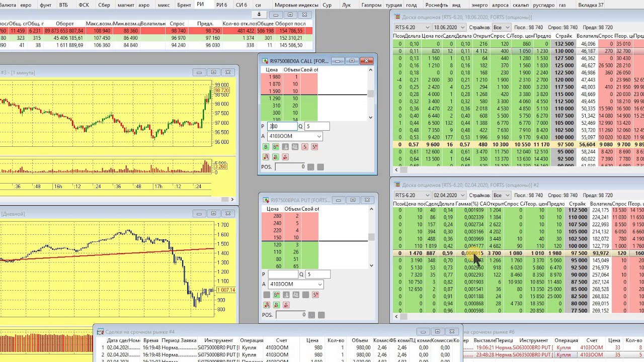
Task: Click second gray position icon in PUT window
Action: [321, 315]
